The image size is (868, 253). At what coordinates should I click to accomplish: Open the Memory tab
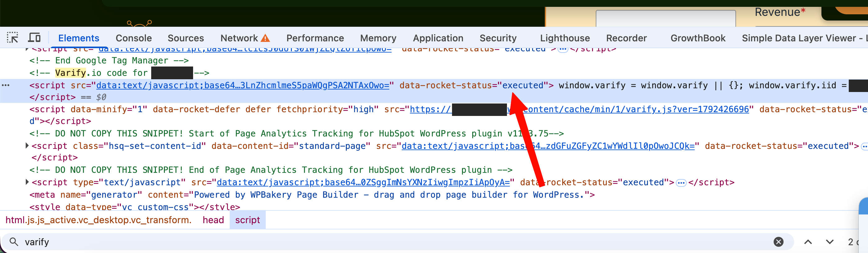pyautogui.click(x=378, y=38)
